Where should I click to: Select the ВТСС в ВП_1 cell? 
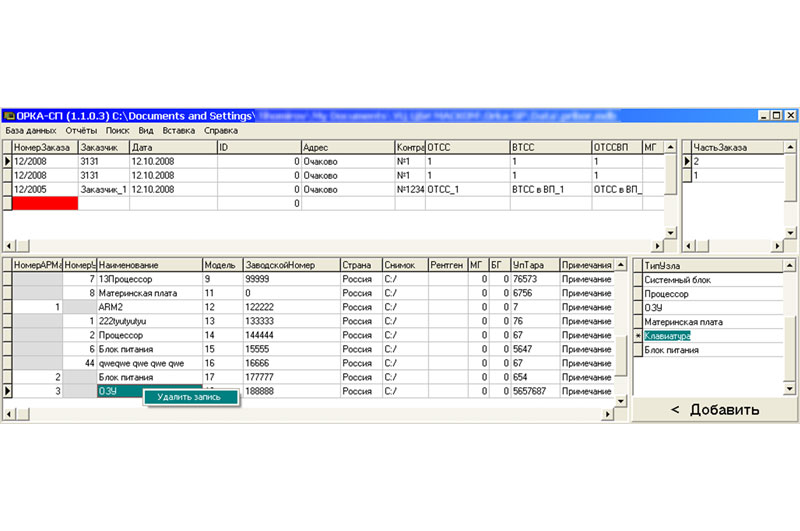click(x=551, y=189)
